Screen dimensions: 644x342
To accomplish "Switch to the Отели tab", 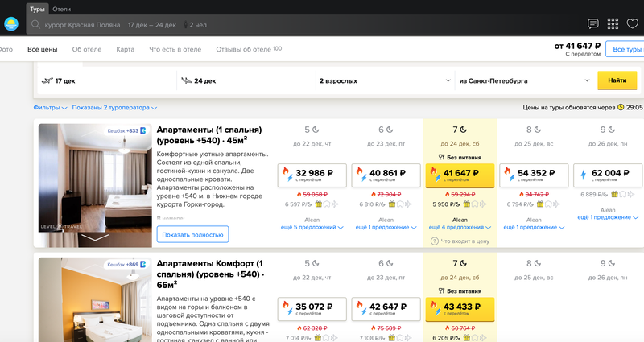I will (62, 9).
